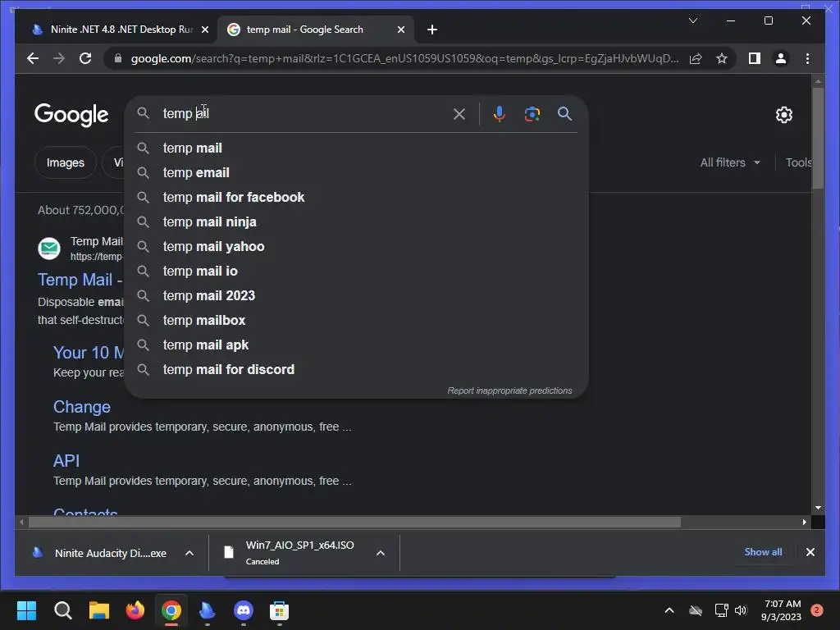View site info via padlock icon
Screen dimensions: 840x630
coord(118,58)
